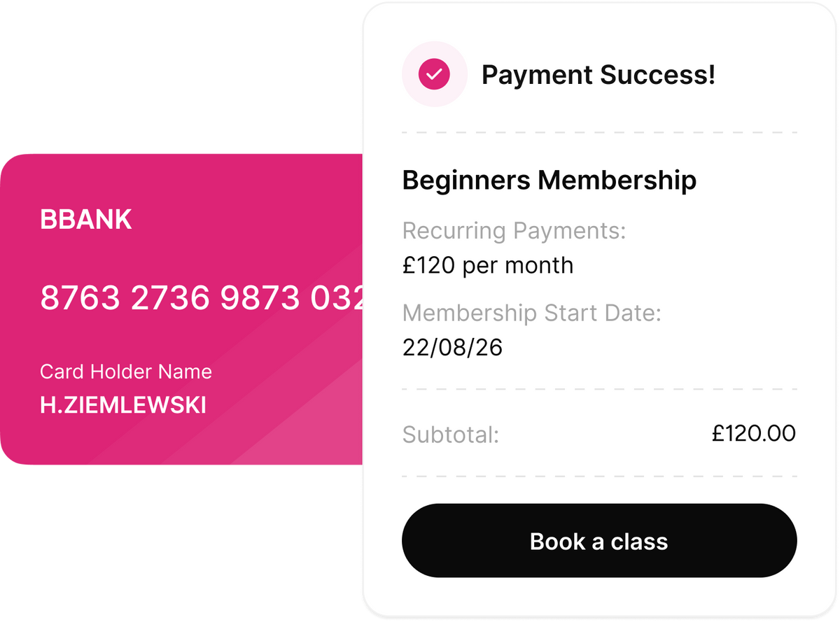Click the Beginners Membership title

(549, 181)
